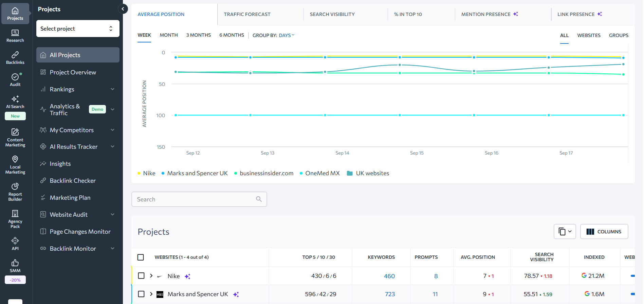
Task: Open the Projects section in left rail
Action: [x=15, y=14]
